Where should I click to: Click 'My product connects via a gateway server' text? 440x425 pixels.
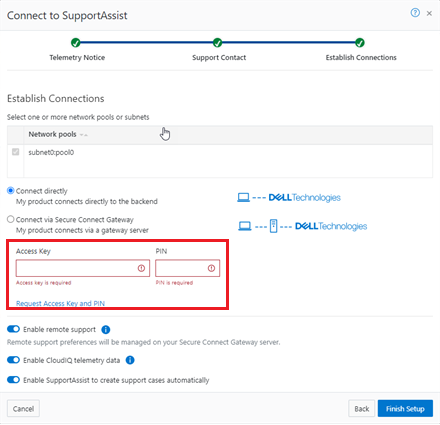click(82, 230)
